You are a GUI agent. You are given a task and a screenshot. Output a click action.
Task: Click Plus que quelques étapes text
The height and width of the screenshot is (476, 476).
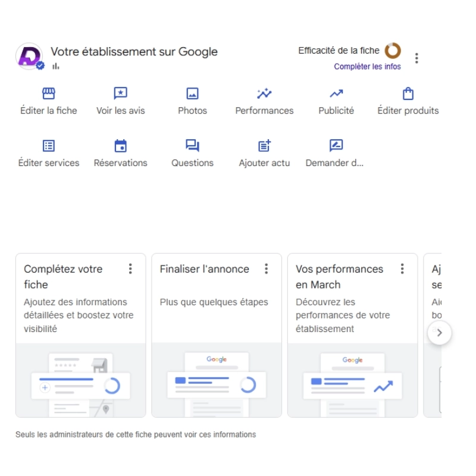[214, 302]
